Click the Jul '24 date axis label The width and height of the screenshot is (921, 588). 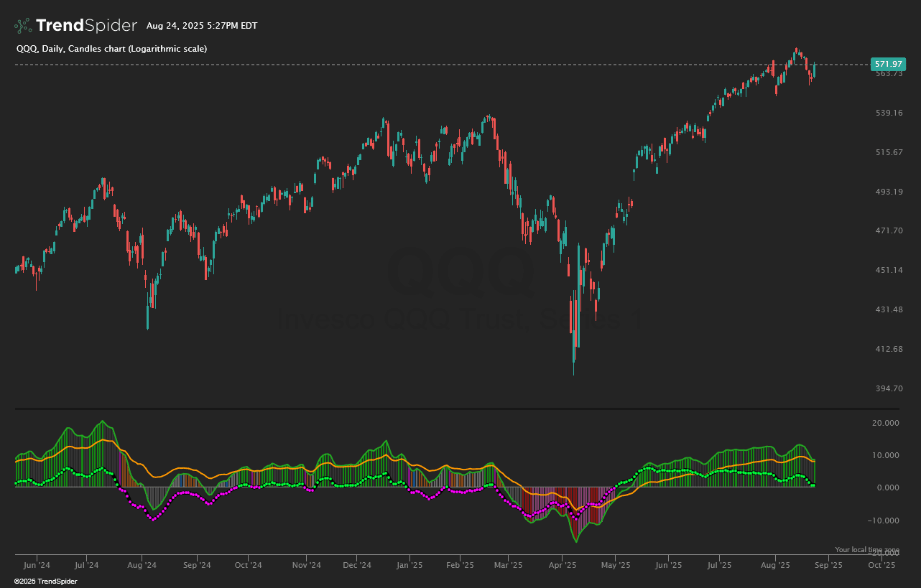[87, 565]
